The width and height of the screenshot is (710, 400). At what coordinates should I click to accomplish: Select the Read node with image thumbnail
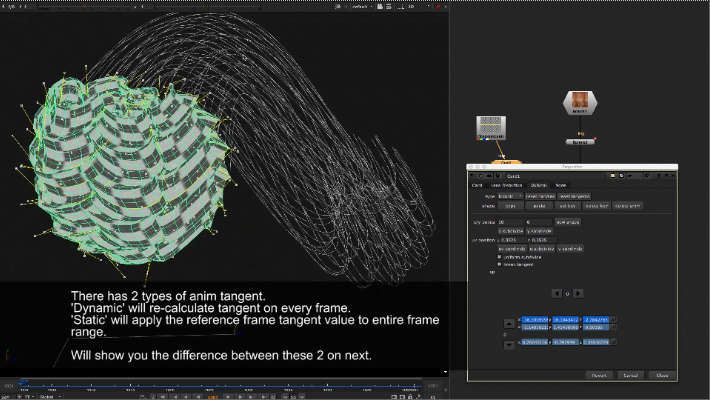[x=578, y=103]
